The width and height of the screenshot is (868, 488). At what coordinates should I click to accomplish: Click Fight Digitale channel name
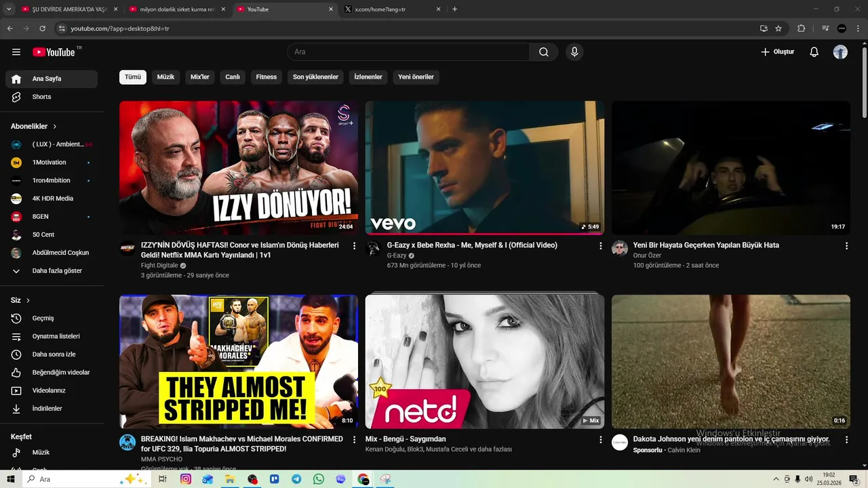click(159, 266)
